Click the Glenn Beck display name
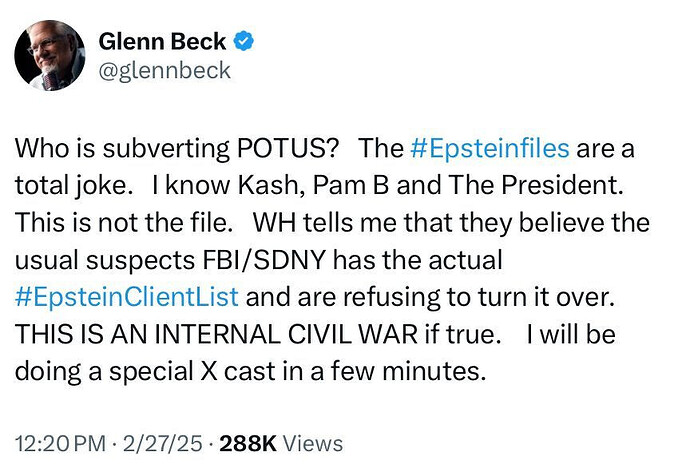 tap(162, 41)
